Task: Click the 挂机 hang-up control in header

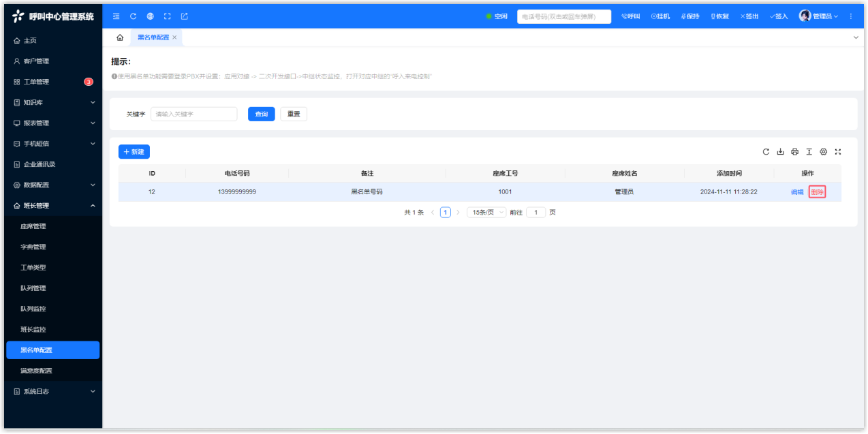Action: click(x=660, y=16)
